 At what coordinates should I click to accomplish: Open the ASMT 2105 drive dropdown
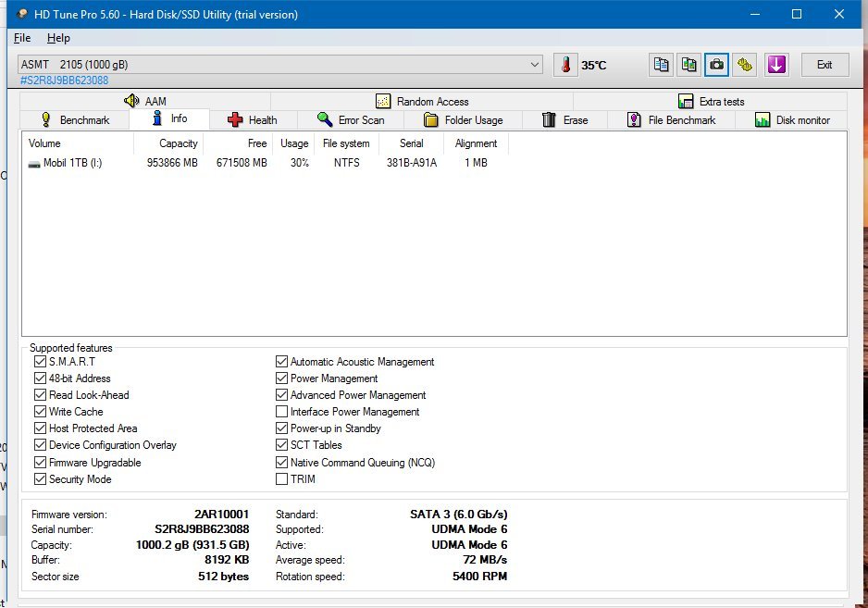[x=280, y=65]
